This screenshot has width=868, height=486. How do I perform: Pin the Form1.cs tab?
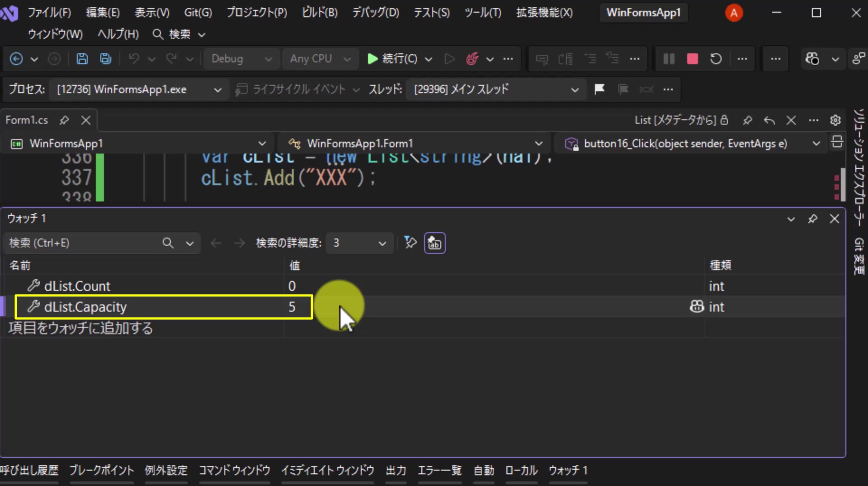(x=64, y=120)
